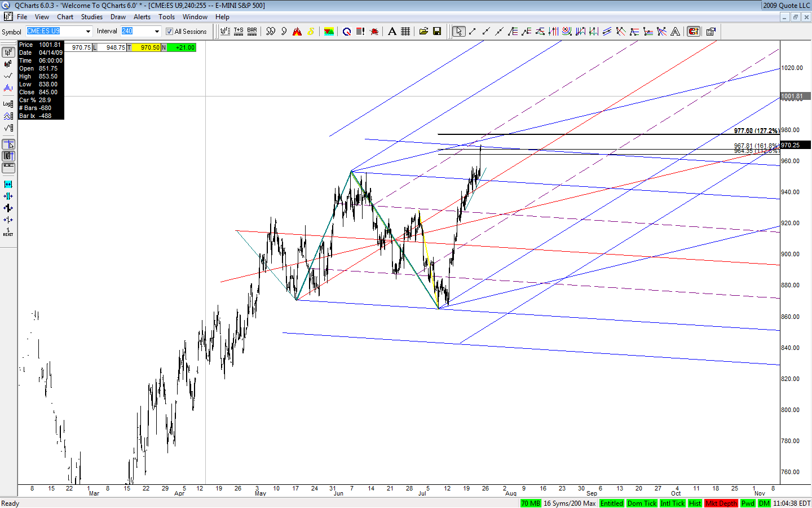The width and height of the screenshot is (812, 508).
Task: Open the Alerts menu
Action: 142,17
